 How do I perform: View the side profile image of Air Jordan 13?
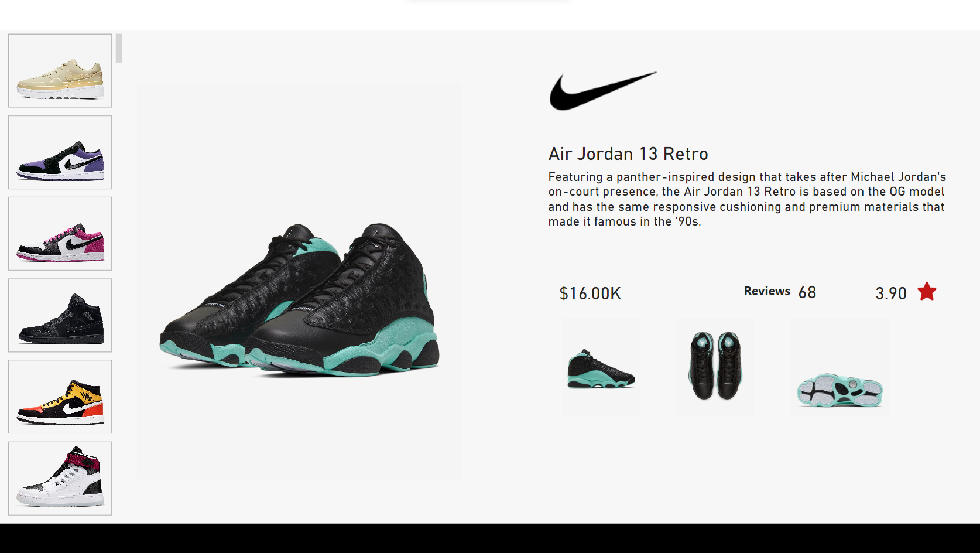click(601, 367)
